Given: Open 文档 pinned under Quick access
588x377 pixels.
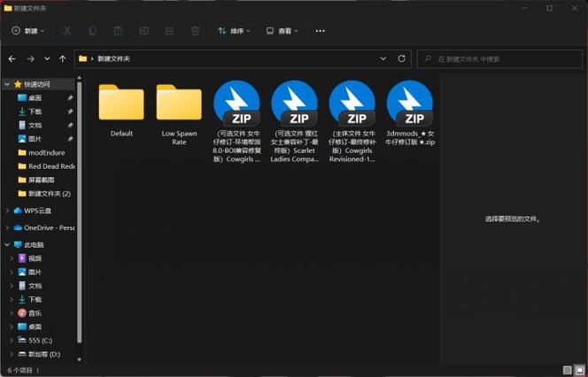Looking at the screenshot, I should click(35, 125).
